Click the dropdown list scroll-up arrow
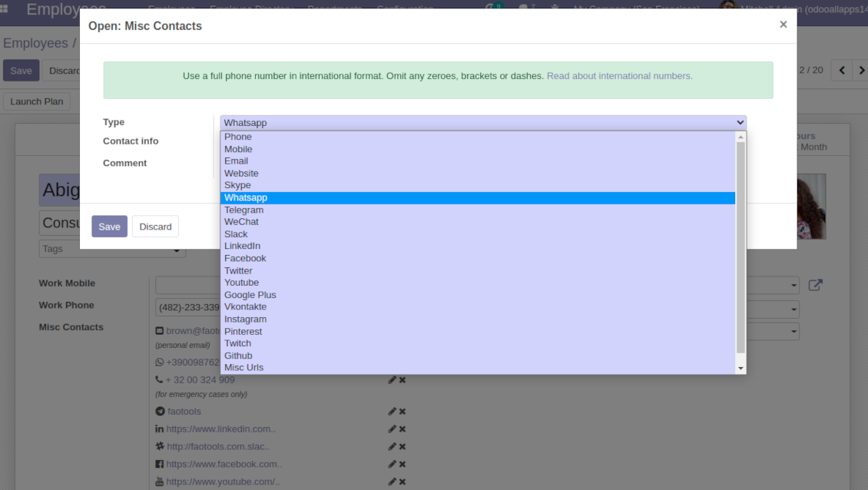The width and height of the screenshot is (868, 490). pos(740,137)
